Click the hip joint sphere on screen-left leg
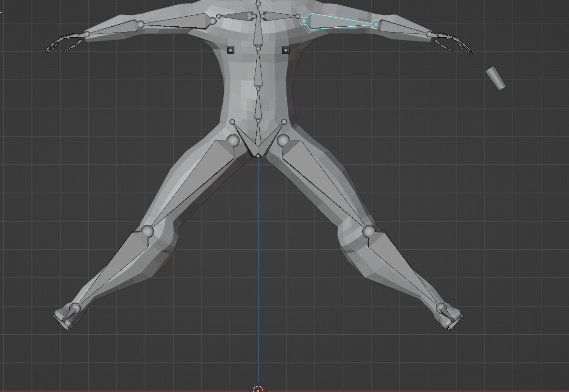 tap(233, 140)
